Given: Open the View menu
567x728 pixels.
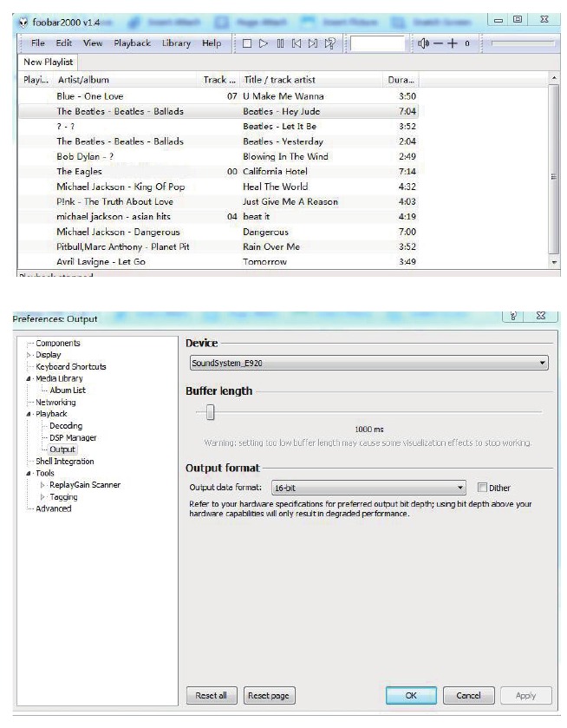Looking at the screenshot, I should [x=93, y=43].
